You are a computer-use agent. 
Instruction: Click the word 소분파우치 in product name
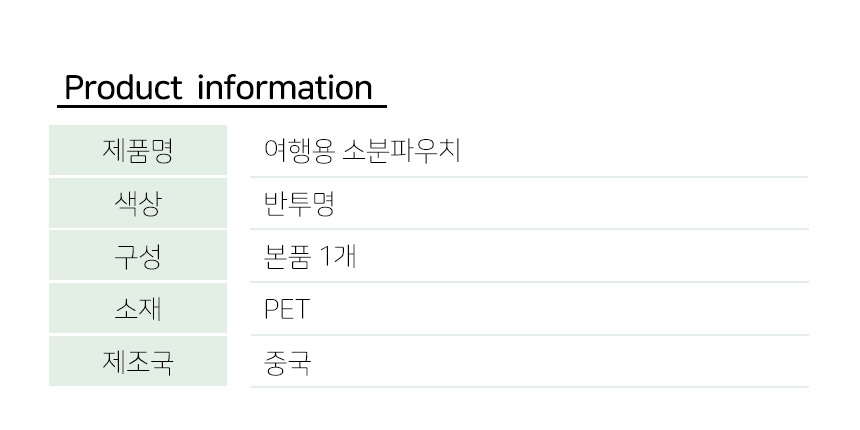point(401,151)
